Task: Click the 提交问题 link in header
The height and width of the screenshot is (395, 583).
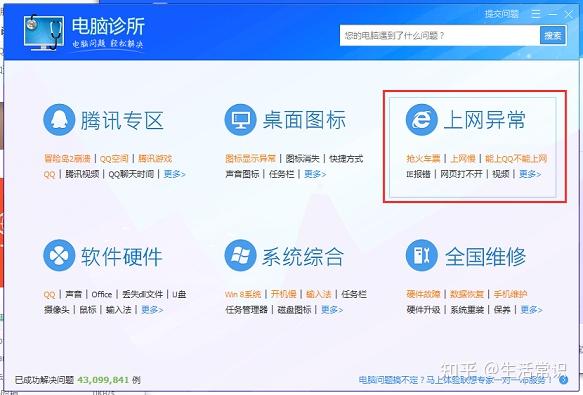Action: (502, 14)
